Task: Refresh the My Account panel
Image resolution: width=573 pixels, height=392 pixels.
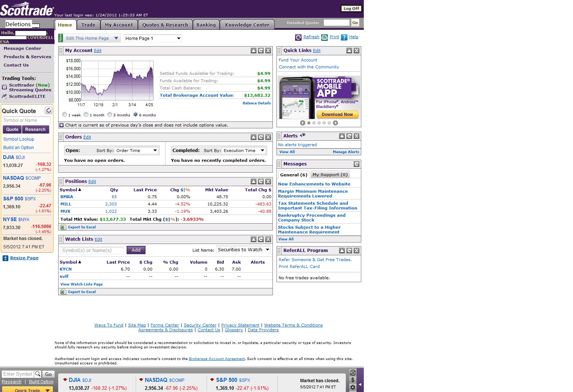Action: 261,51
